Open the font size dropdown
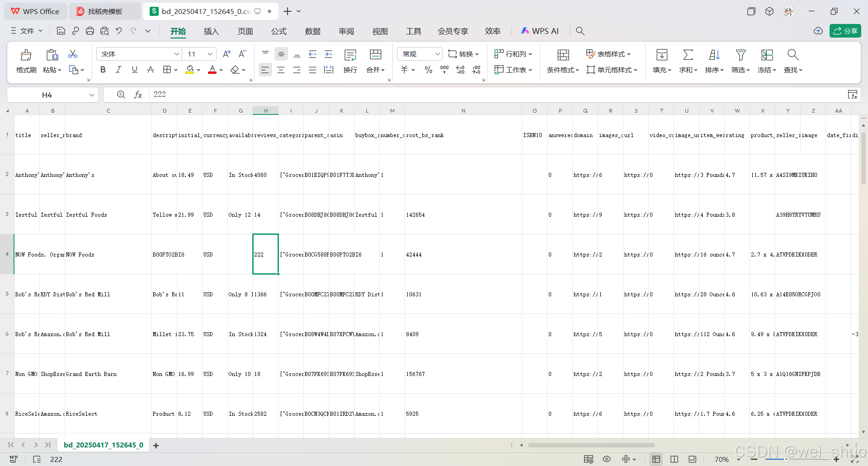 tap(210, 54)
